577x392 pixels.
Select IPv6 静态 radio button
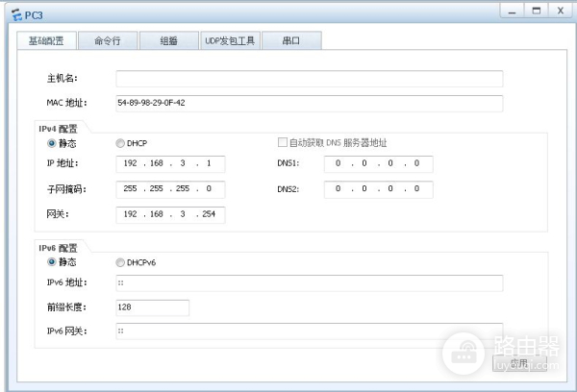point(52,261)
